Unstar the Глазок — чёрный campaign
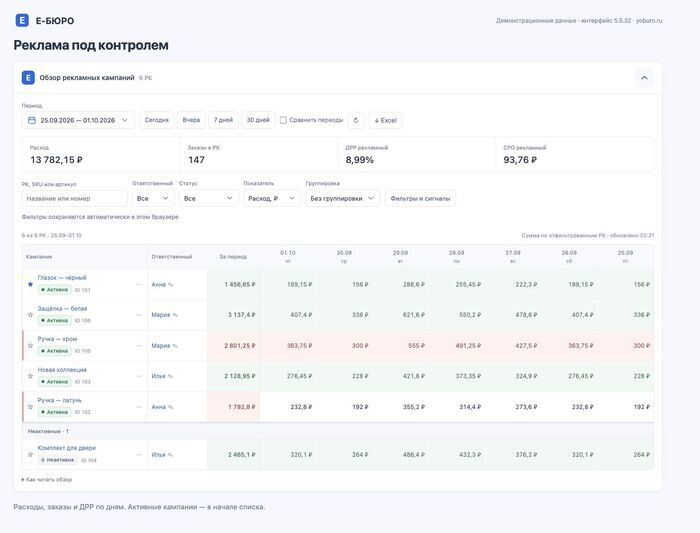 point(30,284)
